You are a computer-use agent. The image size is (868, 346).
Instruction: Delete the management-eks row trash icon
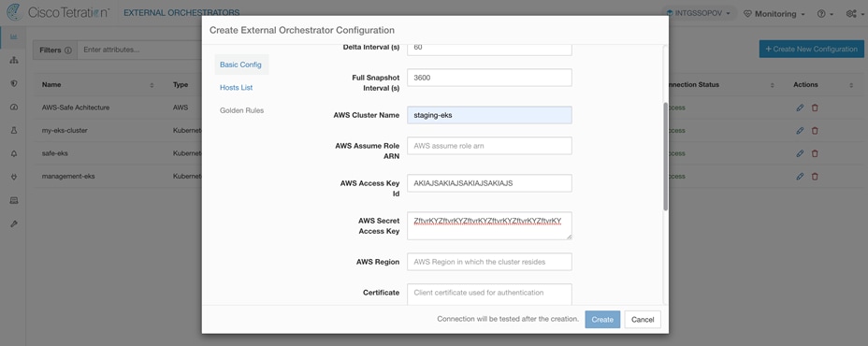click(815, 176)
